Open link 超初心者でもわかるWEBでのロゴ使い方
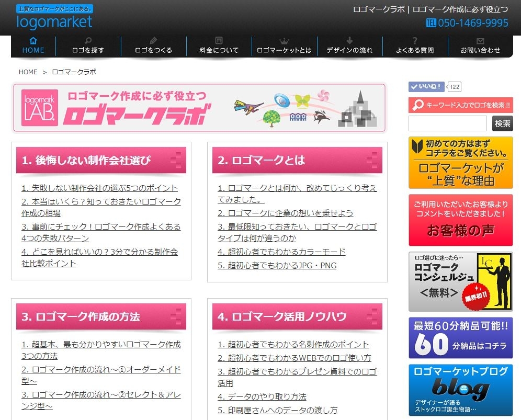Screen dimensions: 521x420 click(295, 358)
